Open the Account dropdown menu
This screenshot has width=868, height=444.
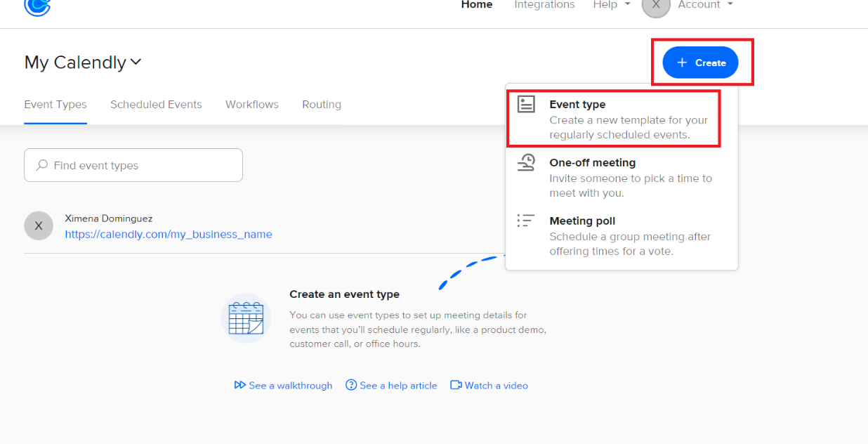coord(705,5)
